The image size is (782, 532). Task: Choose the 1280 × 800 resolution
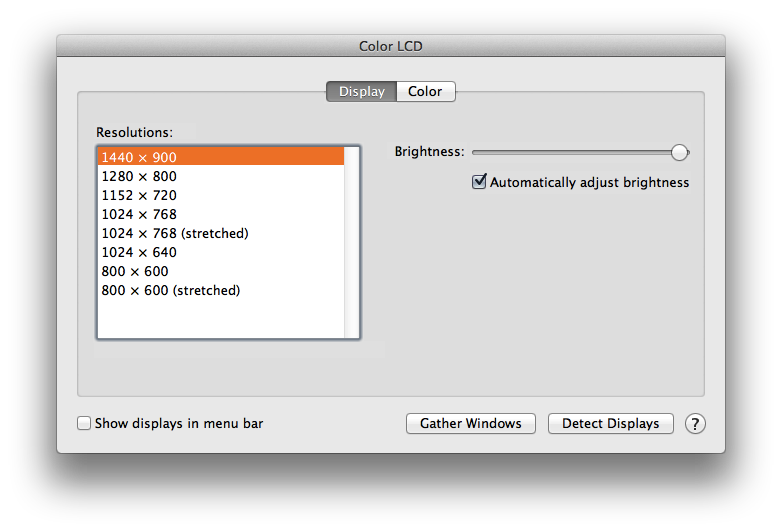pyautogui.click(x=220, y=176)
